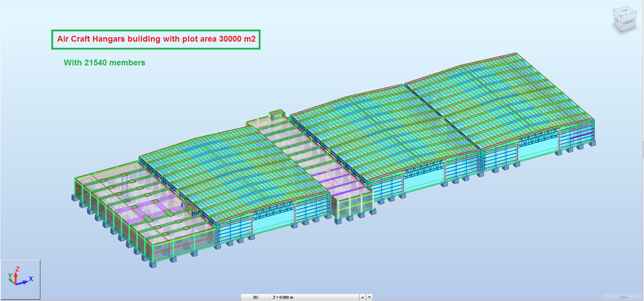Image resolution: width=644 pixels, height=301 pixels.
Task: Select the small rooftop penthouse box
Action: tap(276, 113)
